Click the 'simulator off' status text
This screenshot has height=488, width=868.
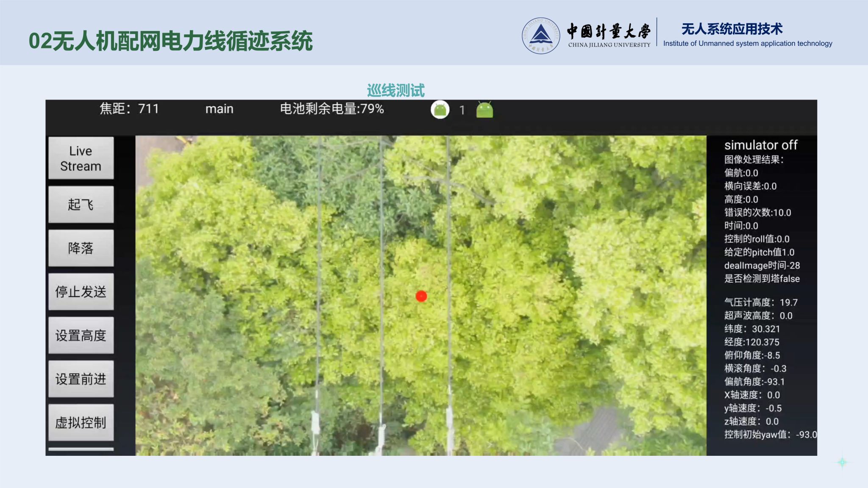tap(761, 145)
